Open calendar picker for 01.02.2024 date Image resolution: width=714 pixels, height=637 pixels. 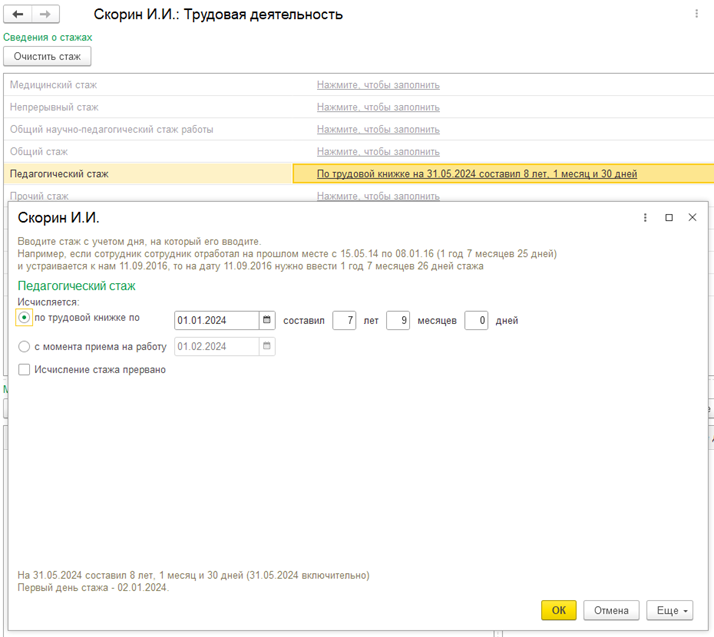pyautogui.click(x=267, y=347)
